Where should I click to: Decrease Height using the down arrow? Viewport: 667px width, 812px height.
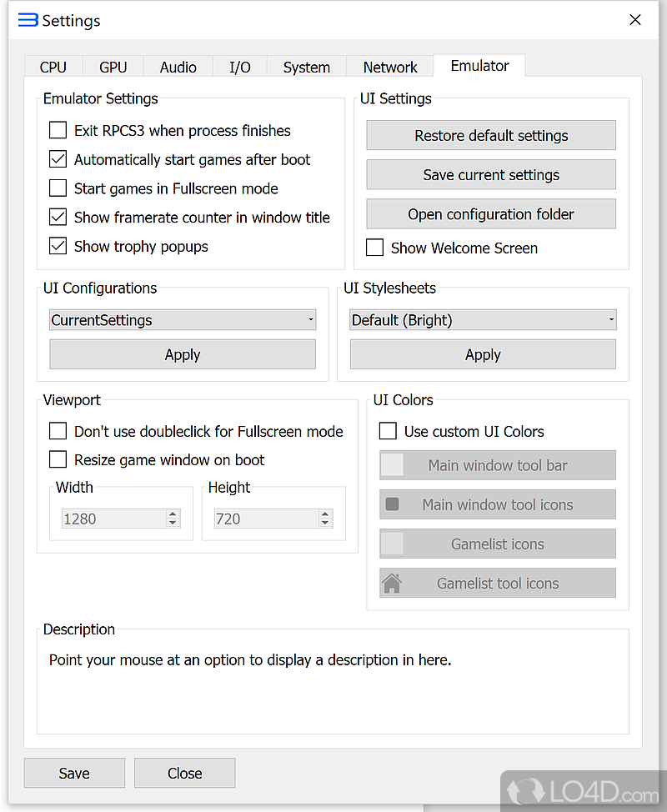pos(325,523)
